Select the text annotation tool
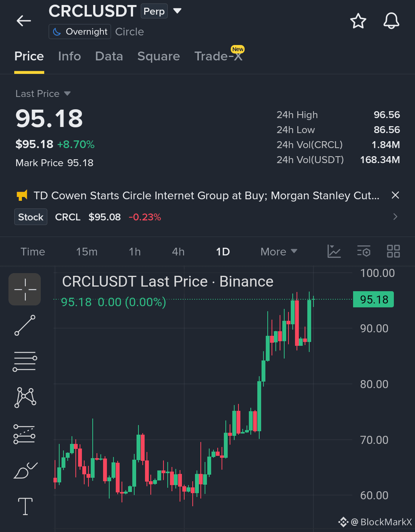 (x=25, y=506)
